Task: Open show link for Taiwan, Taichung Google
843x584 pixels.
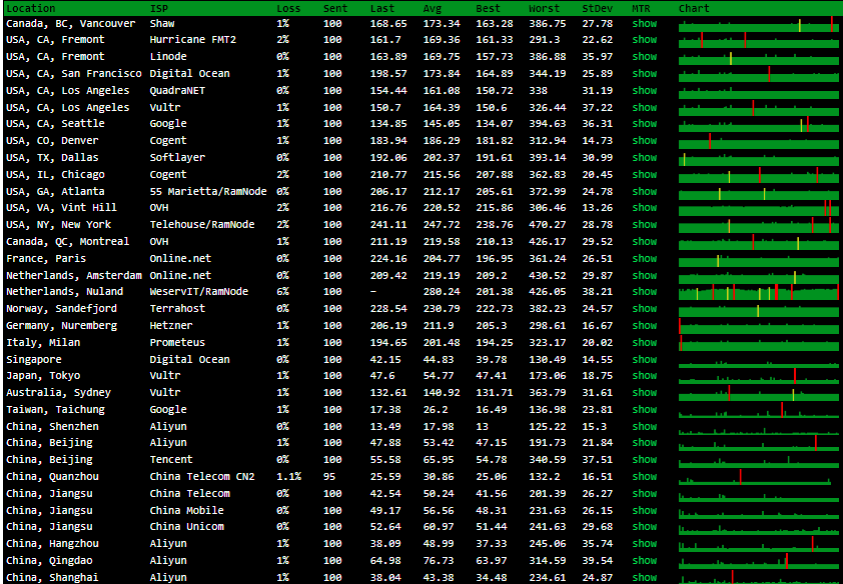Action: point(644,410)
